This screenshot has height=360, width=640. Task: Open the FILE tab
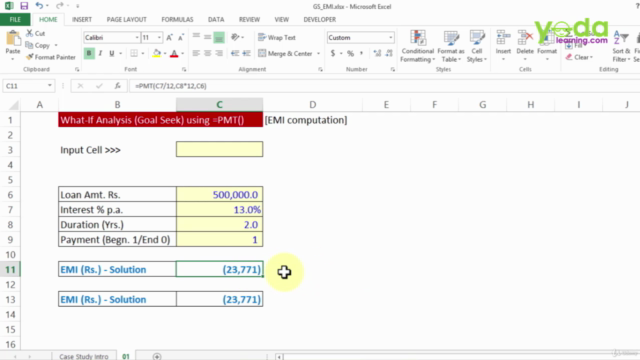pyautogui.click(x=15, y=19)
